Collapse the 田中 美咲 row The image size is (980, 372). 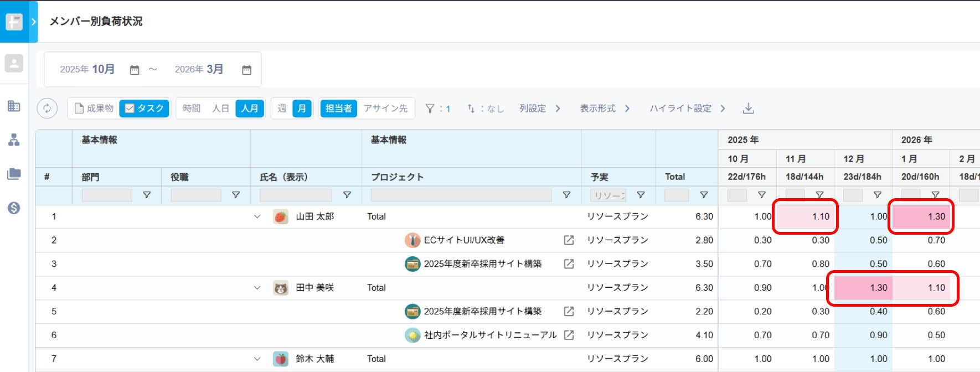coord(257,288)
